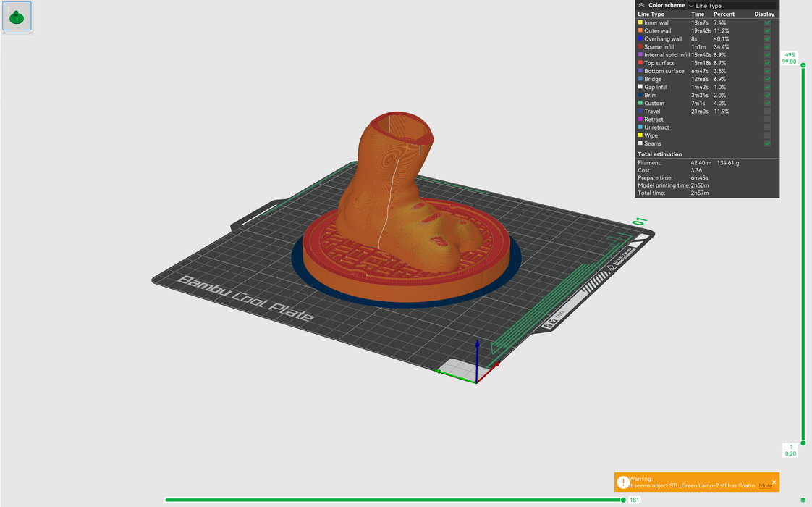The height and width of the screenshot is (507, 812).
Task: Select the plate thumbnail in top-left
Action: (17, 16)
